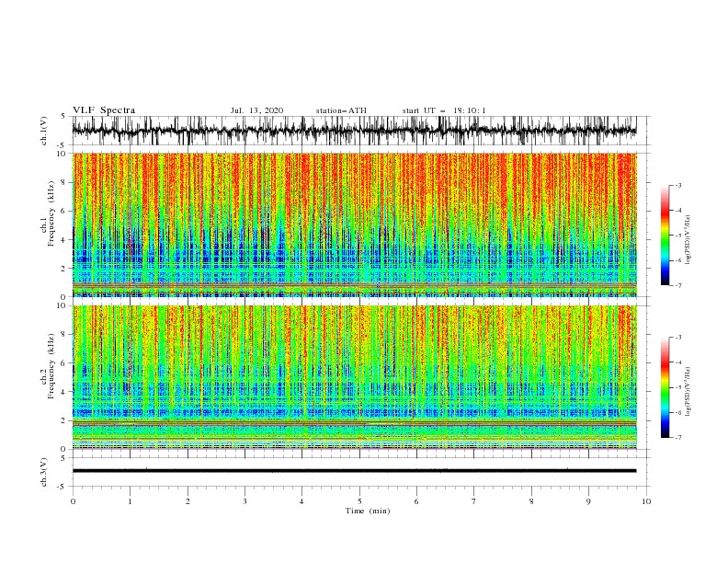Image resolution: width=728 pixels, height=563 pixels.
Task: Click the ch.3 voltage flat trace line
Action: tap(354, 471)
